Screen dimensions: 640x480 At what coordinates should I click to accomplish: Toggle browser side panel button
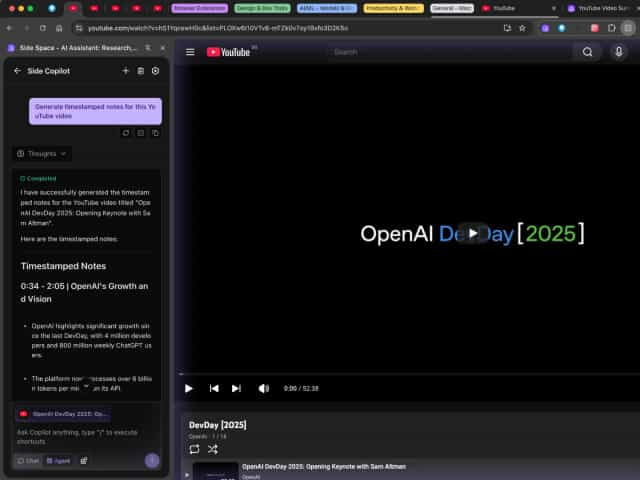[x=628, y=28]
